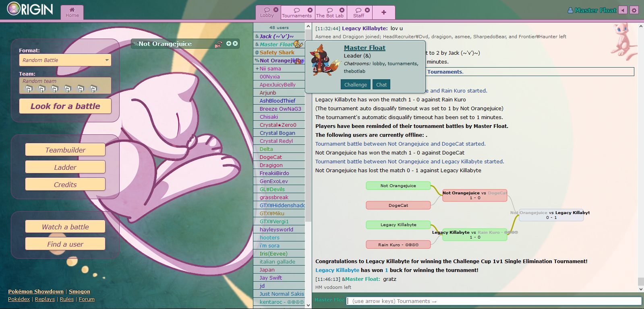The image size is (644, 309).
Task: Click the first random team Pokémon slot icon
Action: click(29, 89)
